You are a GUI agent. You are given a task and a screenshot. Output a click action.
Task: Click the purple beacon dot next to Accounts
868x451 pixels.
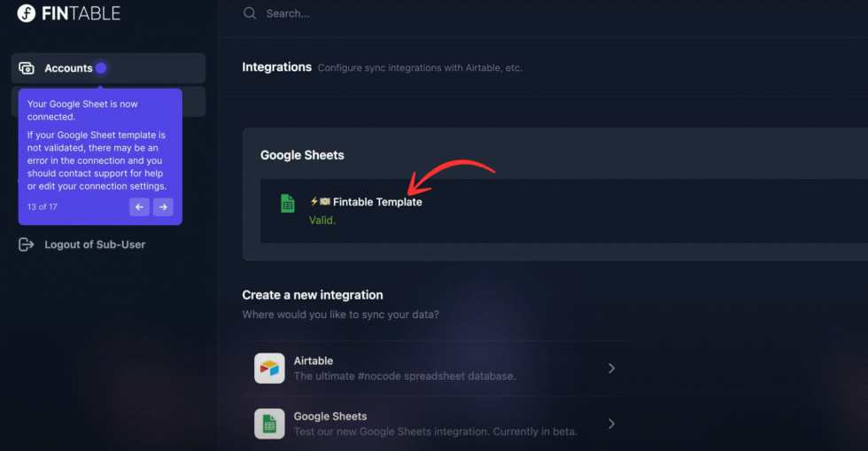[x=101, y=68]
